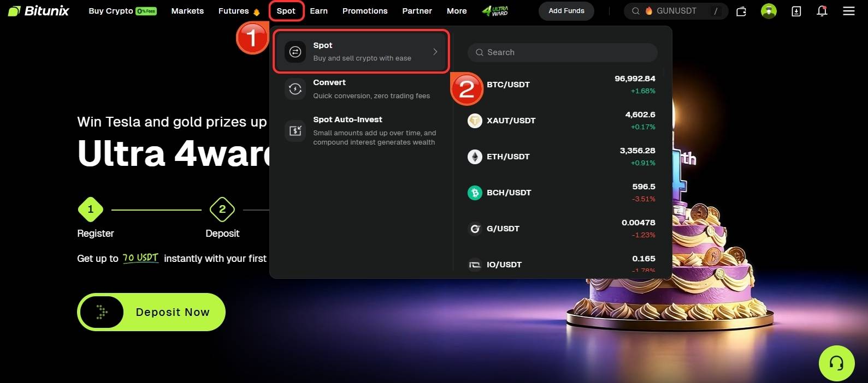Open the hamburger menu icon

(848, 11)
